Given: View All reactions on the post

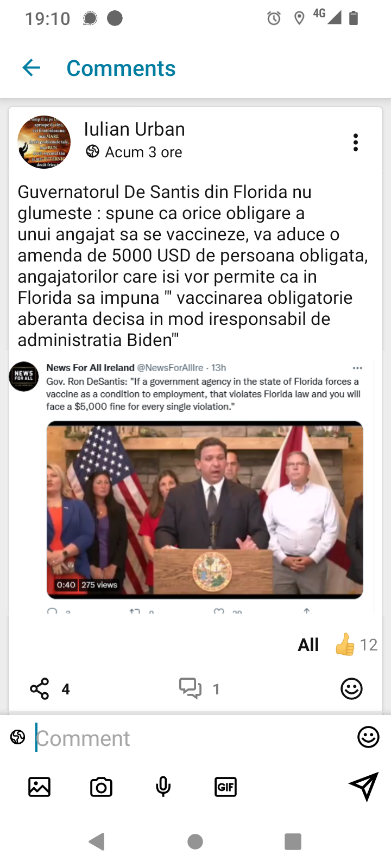Looking at the screenshot, I should click(x=308, y=644).
